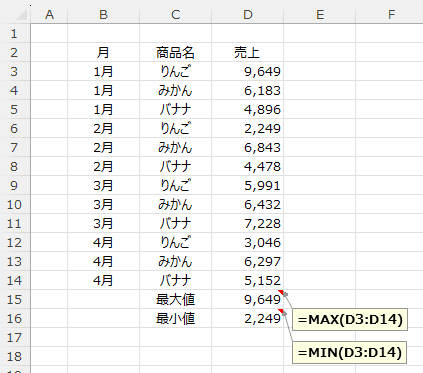Select cell containing 9,649 in row 3
The width and height of the screenshot is (423, 373).
click(248, 71)
